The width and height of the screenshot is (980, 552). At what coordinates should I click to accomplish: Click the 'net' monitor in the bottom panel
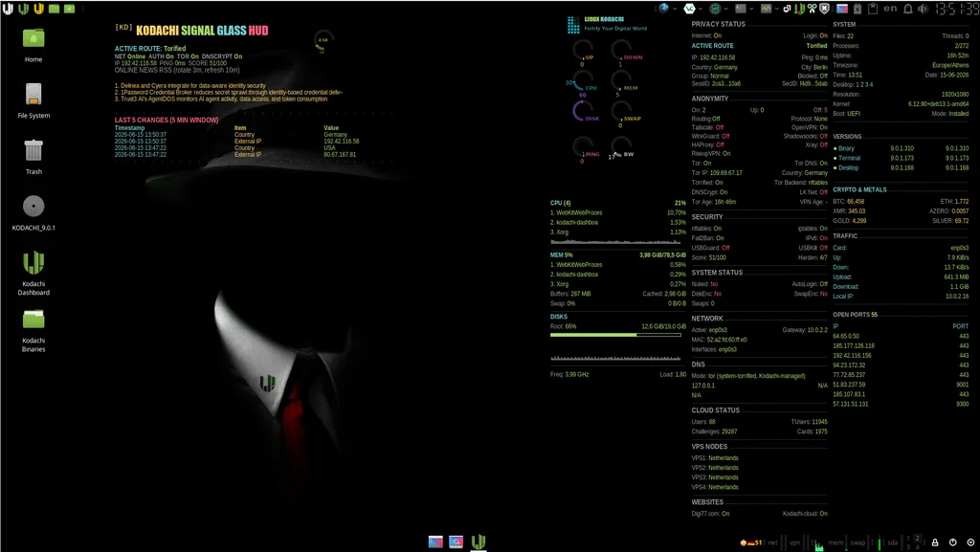tap(773, 542)
